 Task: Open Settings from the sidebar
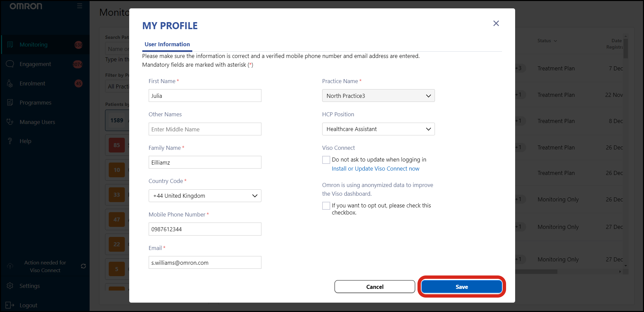point(30,286)
